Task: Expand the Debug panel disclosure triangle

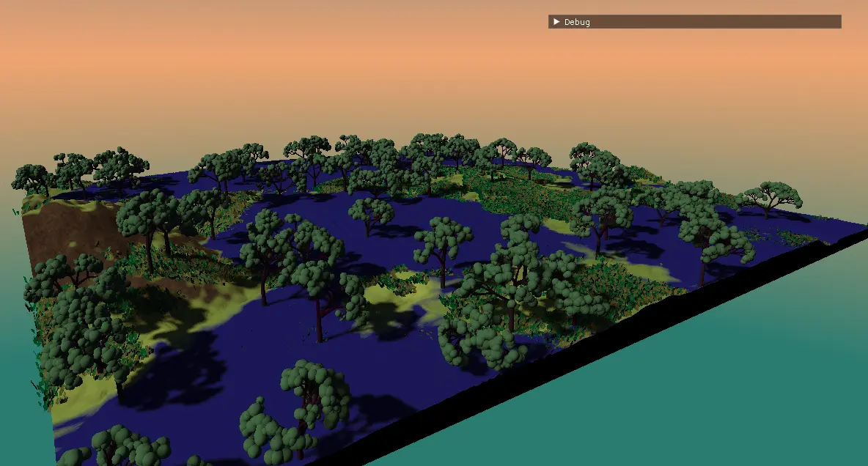Action: pyautogui.click(x=556, y=22)
